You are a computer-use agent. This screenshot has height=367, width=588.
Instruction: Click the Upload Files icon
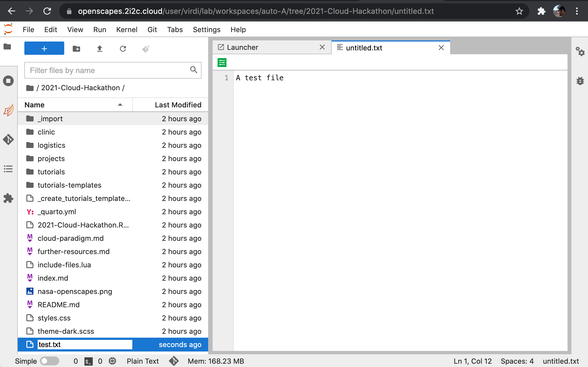pos(100,49)
